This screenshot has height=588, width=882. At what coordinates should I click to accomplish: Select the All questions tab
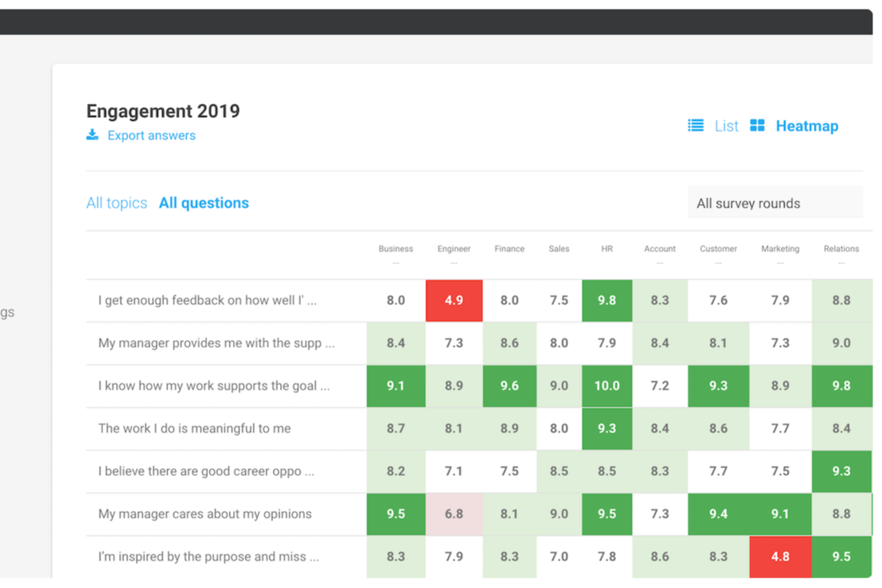coord(203,203)
